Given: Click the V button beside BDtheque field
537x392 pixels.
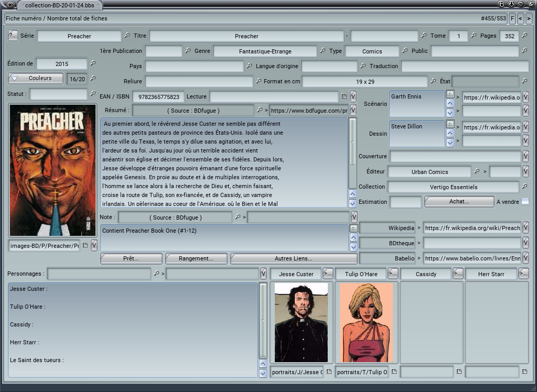Looking at the screenshot, I should (x=525, y=243).
